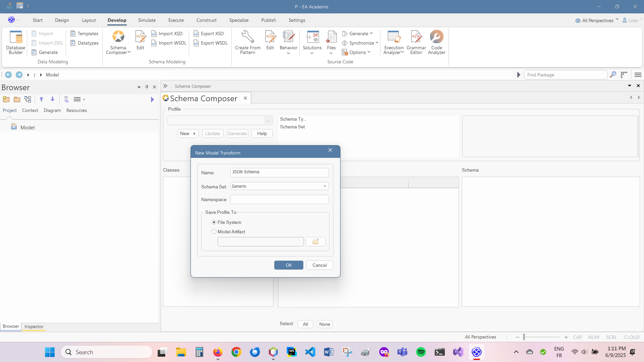Open Visual Studio Code from taskbar
Screen dimensions: 644x362
click(x=310, y=352)
